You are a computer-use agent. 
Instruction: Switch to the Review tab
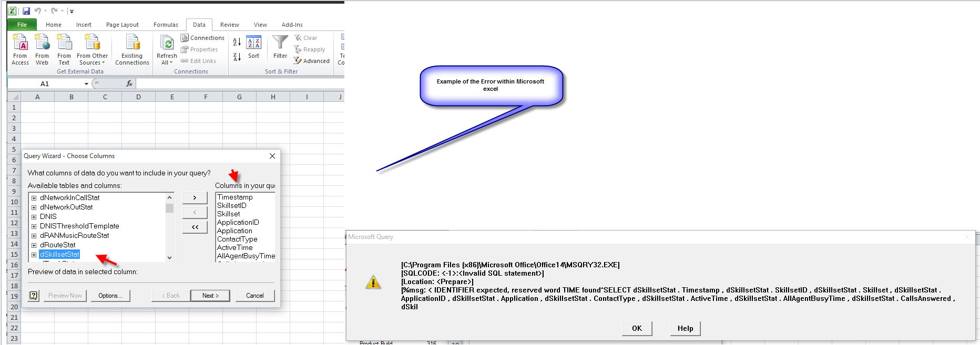pyautogui.click(x=230, y=25)
